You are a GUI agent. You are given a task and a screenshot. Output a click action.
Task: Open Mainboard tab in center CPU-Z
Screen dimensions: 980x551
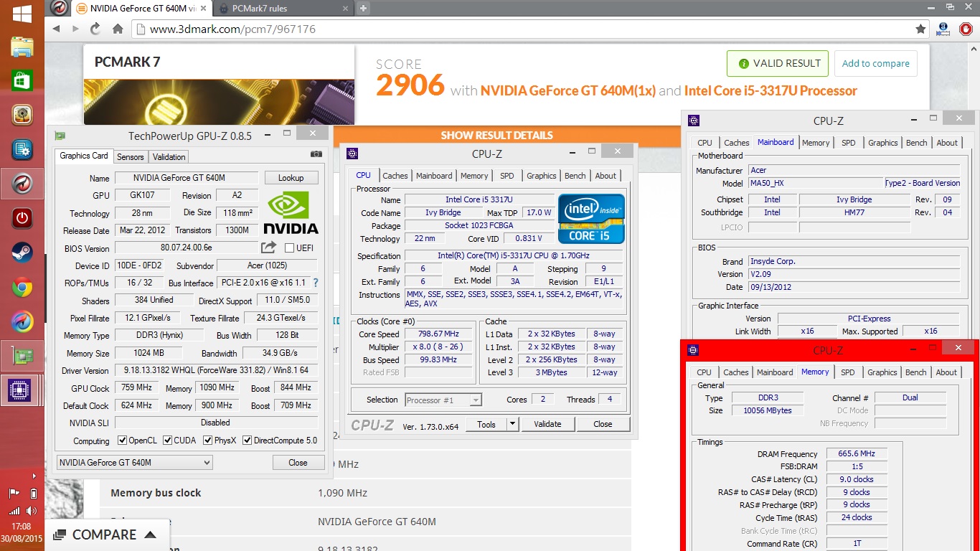[x=434, y=176]
